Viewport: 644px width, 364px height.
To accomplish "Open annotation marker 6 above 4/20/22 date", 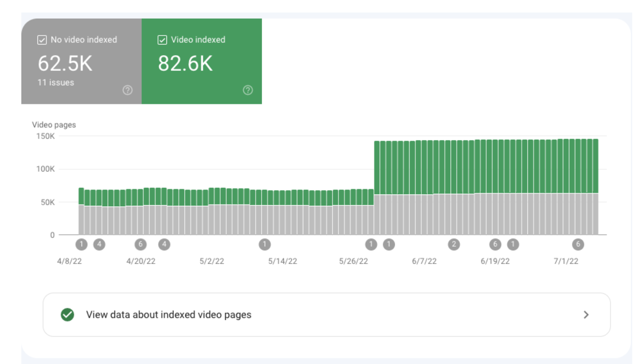I will pos(140,244).
